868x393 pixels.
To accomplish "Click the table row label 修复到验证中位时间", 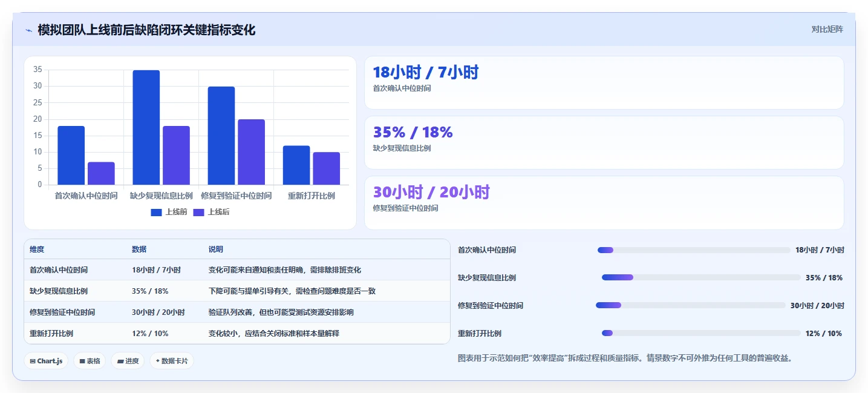I will (62, 312).
